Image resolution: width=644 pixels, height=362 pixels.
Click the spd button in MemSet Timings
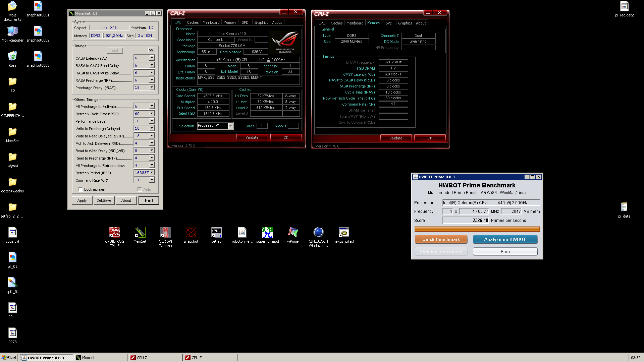115,51
